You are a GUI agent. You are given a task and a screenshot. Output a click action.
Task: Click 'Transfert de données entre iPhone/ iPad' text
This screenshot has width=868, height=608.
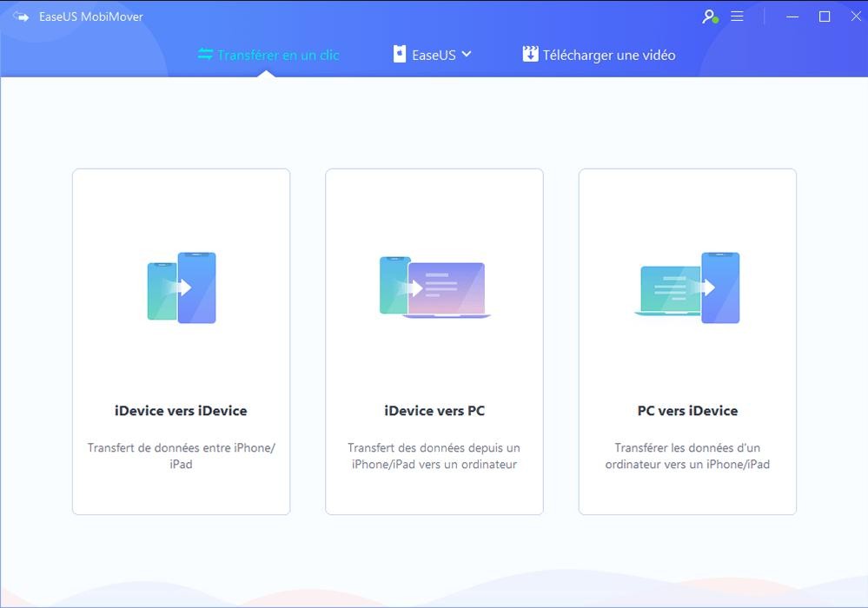181,456
